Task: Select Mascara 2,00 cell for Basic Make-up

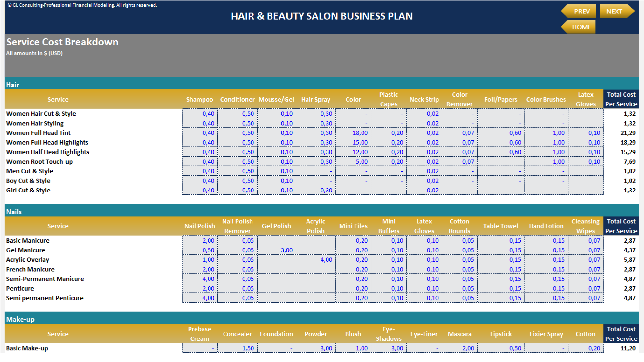Action: 460,348
